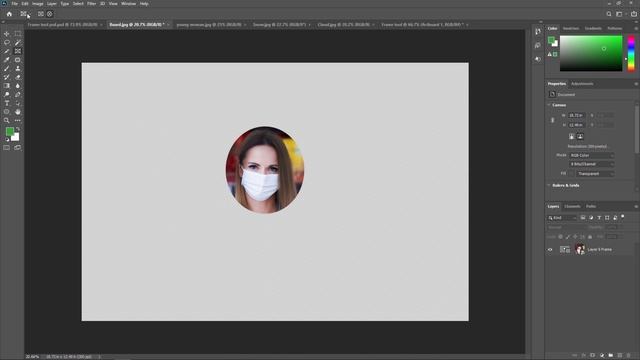Click the Home icon in options bar
The height and width of the screenshot is (360, 640).
[x=9, y=14]
